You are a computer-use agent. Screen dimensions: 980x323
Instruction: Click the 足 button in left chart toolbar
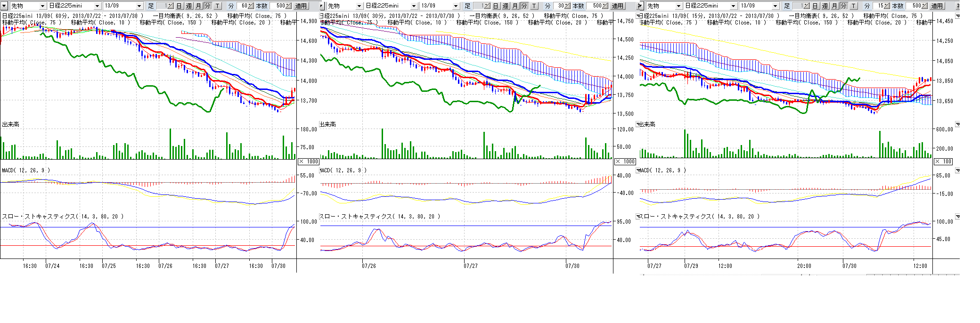tap(151, 6)
